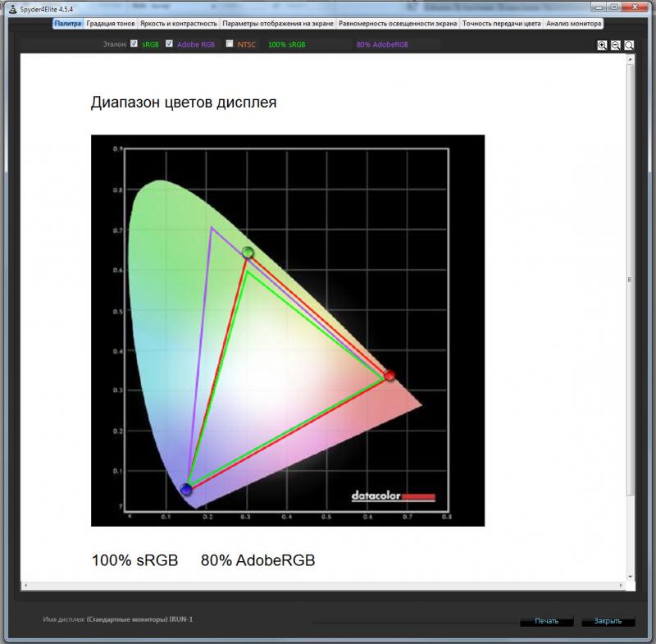
Task: Select the Палитра tab
Action: coord(68,24)
